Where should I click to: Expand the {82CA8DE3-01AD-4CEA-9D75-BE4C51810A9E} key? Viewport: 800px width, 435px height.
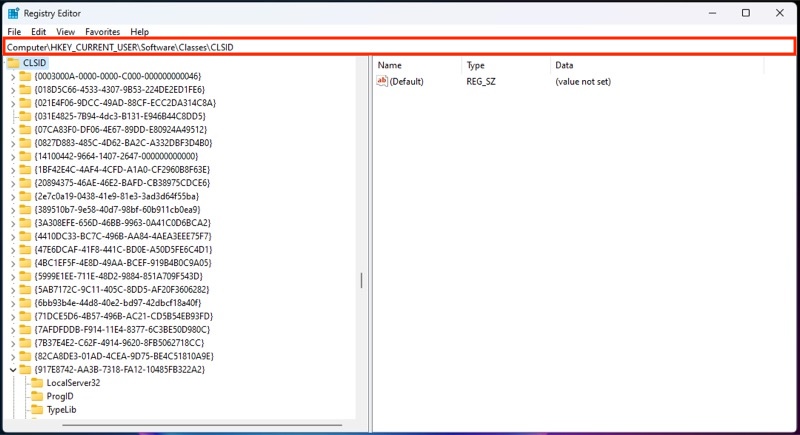(x=13, y=356)
